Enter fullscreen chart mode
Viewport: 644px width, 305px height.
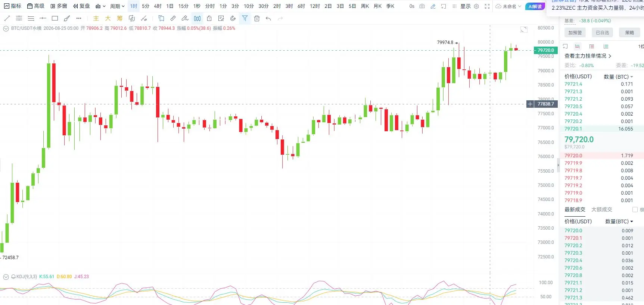487,6
